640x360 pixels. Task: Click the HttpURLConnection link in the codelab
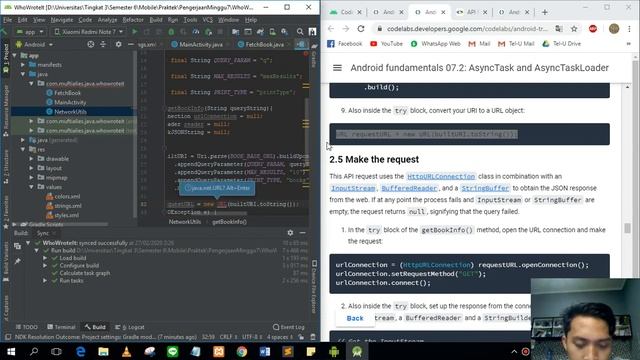[x=441, y=176]
